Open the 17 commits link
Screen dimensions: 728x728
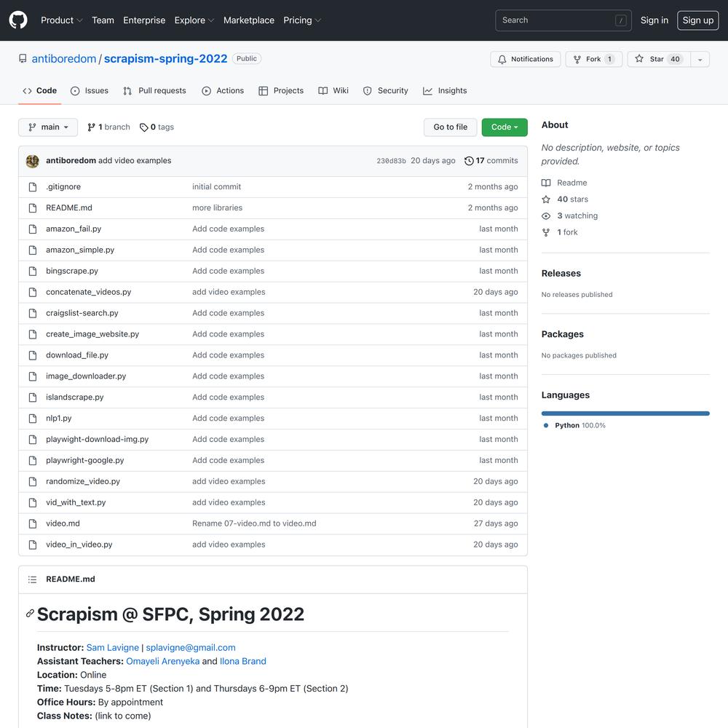pos(491,161)
